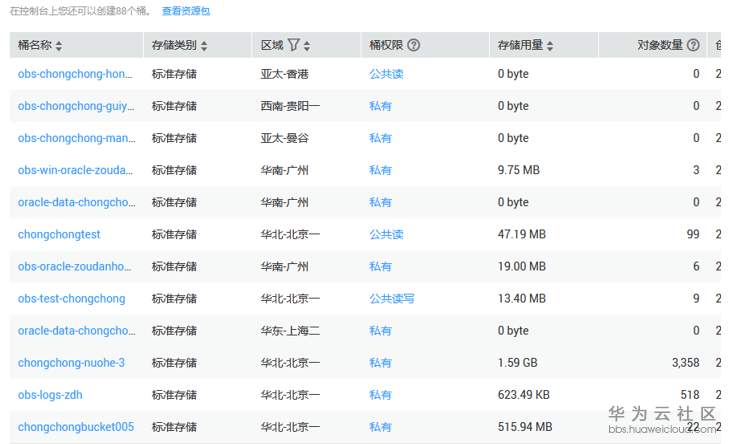730x444 pixels.
Task: Sort by region column arrows
Action: click(307, 46)
